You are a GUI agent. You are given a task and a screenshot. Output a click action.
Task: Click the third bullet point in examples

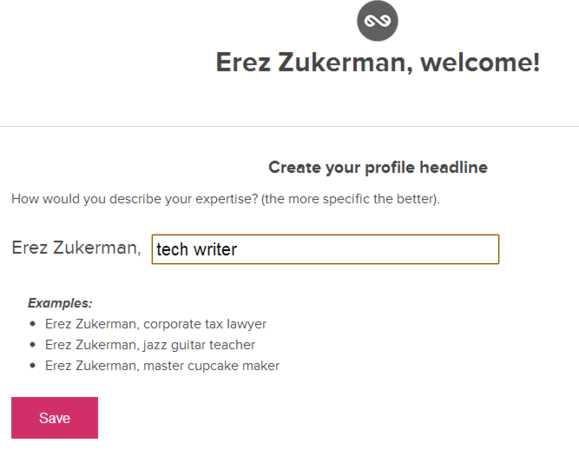pos(33,366)
